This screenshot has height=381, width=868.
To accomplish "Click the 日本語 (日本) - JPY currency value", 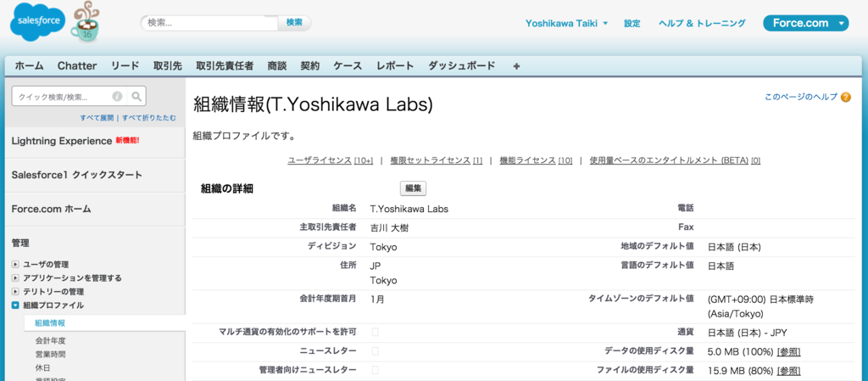I will [748, 333].
